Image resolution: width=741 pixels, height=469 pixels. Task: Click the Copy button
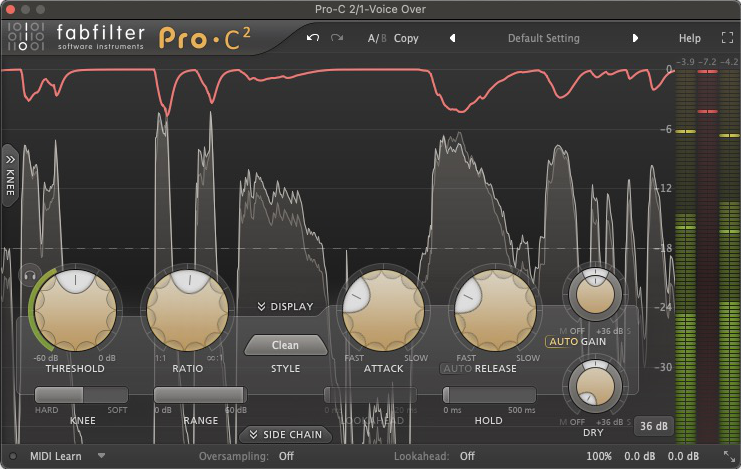click(406, 38)
